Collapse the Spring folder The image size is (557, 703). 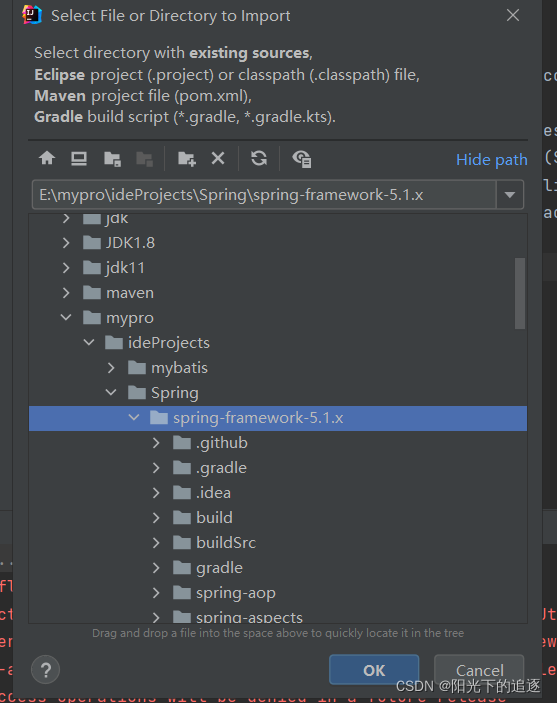111,393
